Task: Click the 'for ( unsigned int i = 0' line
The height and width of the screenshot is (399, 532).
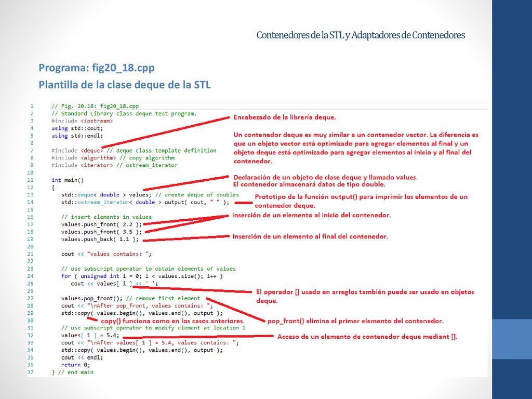Action: 142,276
